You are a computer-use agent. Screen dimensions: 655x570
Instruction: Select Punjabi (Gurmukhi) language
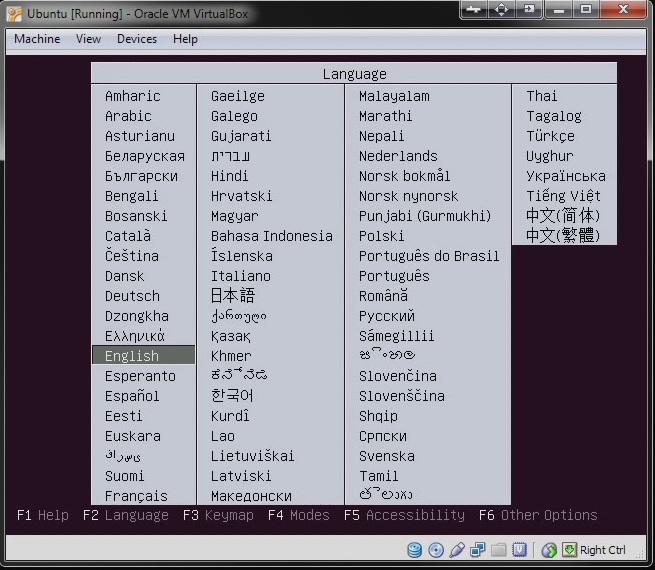(425, 216)
